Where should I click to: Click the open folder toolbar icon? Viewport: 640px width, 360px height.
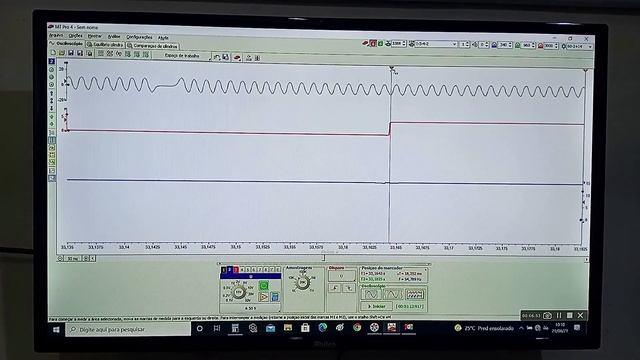(x=62, y=53)
